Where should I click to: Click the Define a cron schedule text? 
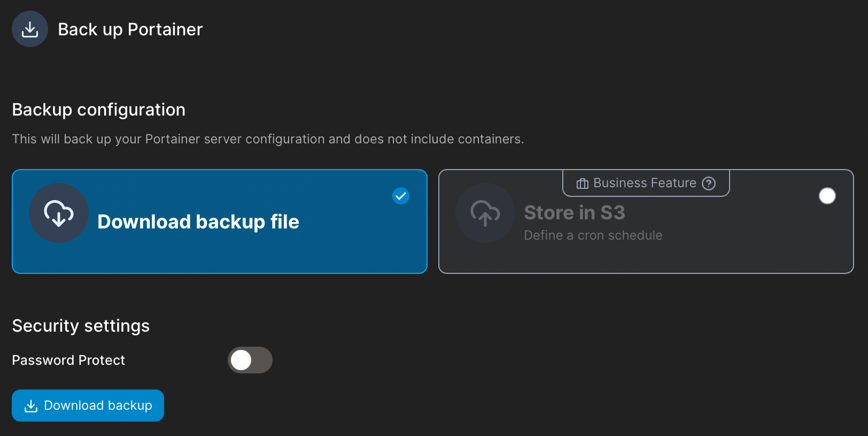tap(593, 235)
